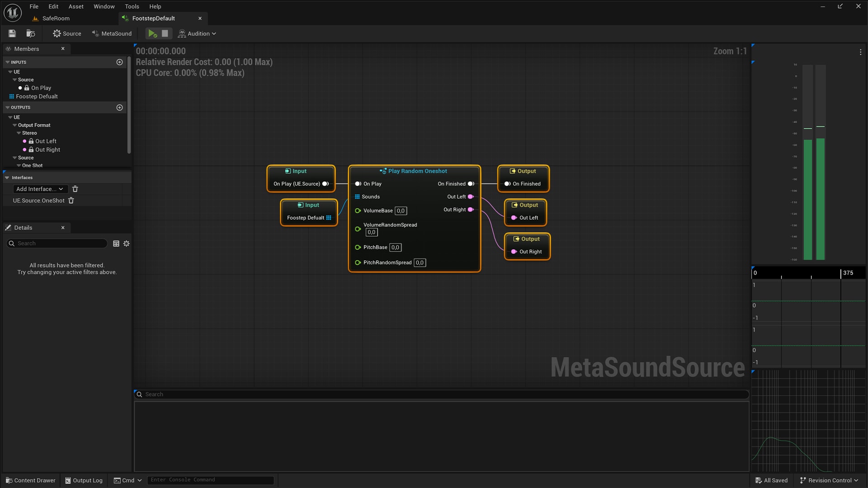Focus the Details search field
The height and width of the screenshot is (488, 868).
point(57,244)
